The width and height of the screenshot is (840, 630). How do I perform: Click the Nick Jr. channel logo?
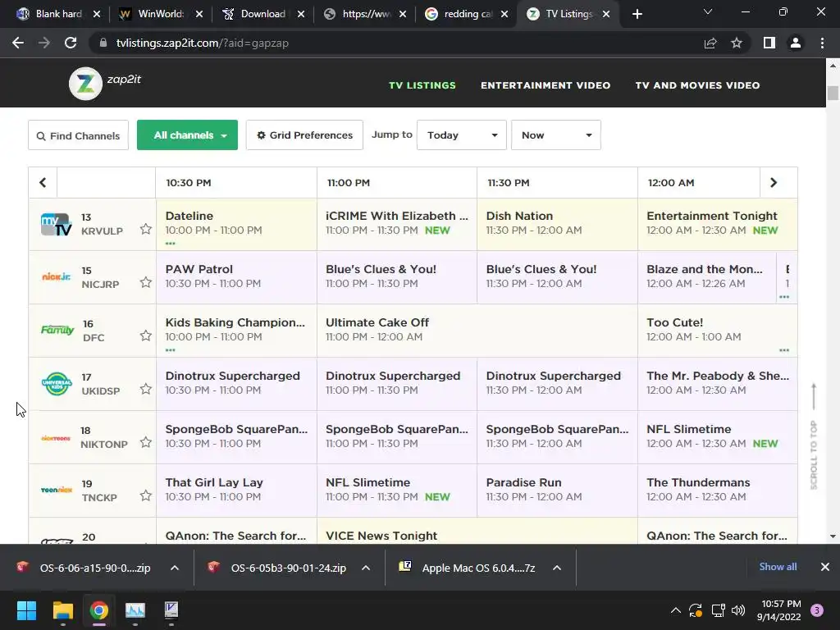pyautogui.click(x=57, y=277)
